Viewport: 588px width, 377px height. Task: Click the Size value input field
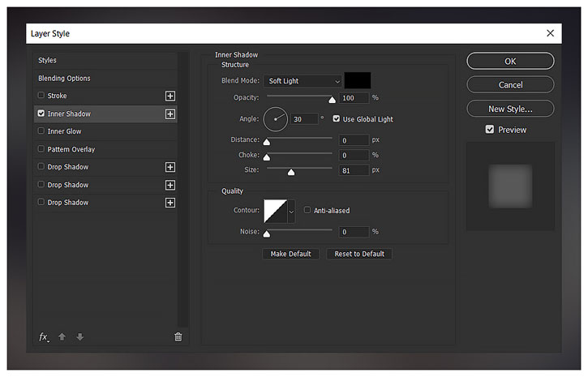click(354, 170)
